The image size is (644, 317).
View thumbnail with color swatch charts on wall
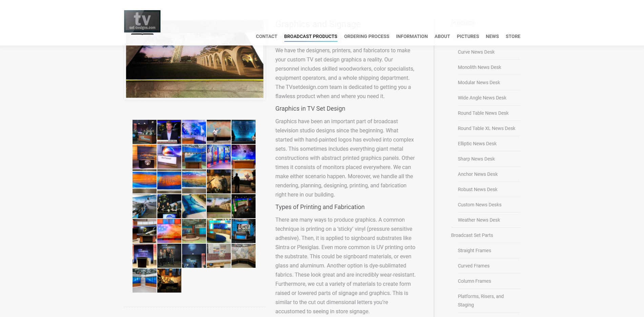pyautogui.click(x=219, y=256)
